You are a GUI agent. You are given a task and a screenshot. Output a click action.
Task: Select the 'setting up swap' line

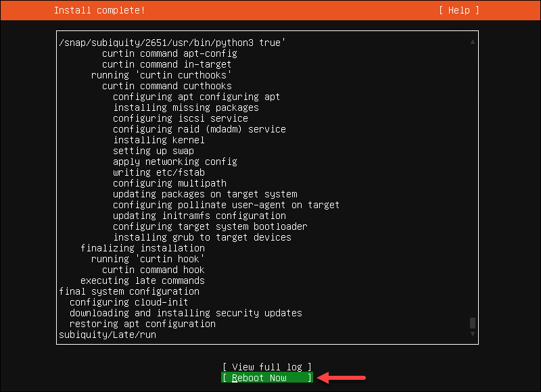point(154,151)
